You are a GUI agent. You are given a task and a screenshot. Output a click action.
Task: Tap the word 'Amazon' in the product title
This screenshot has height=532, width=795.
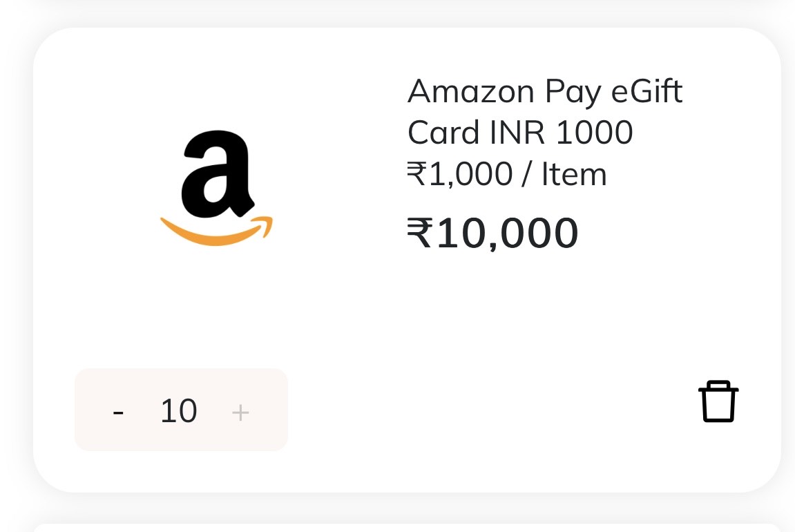(471, 91)
